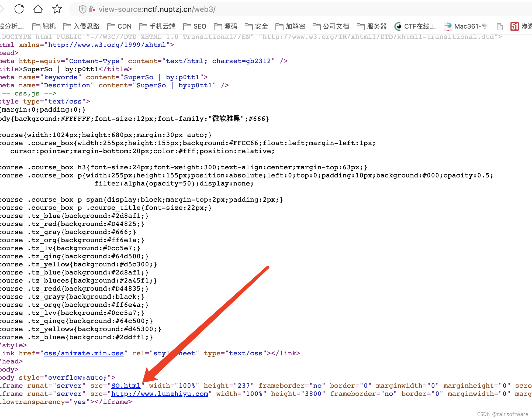Open the SO.html source link

click(126, 386)
